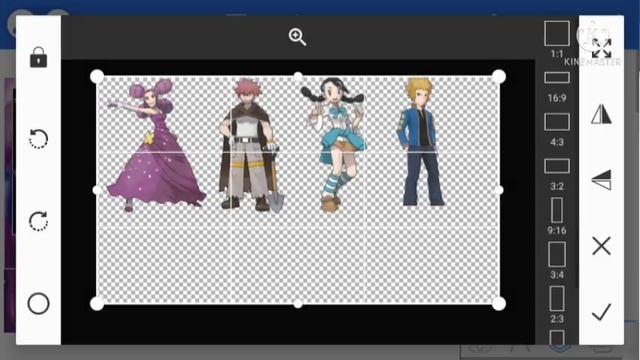Screen dimensions: 640x360
Task: Click the right edge middle crop handle
Action: point(499,190)
